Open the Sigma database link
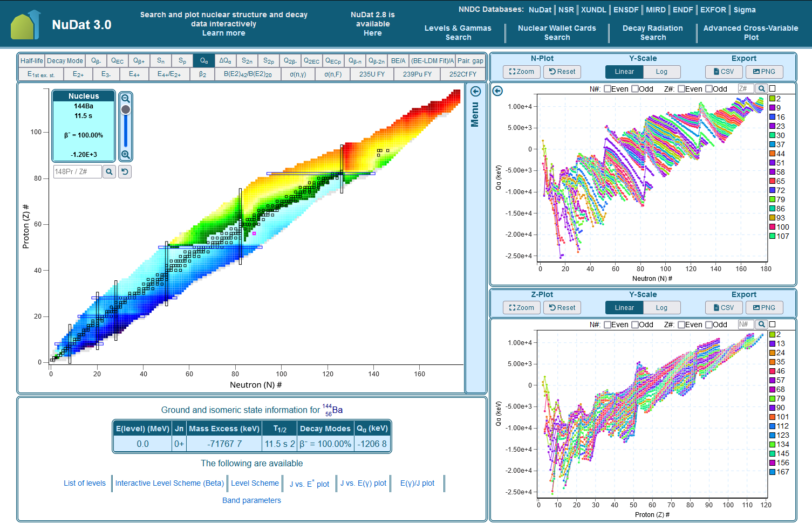Image resolution: width=812 pixels, height=524 pixels. [745, 10]
